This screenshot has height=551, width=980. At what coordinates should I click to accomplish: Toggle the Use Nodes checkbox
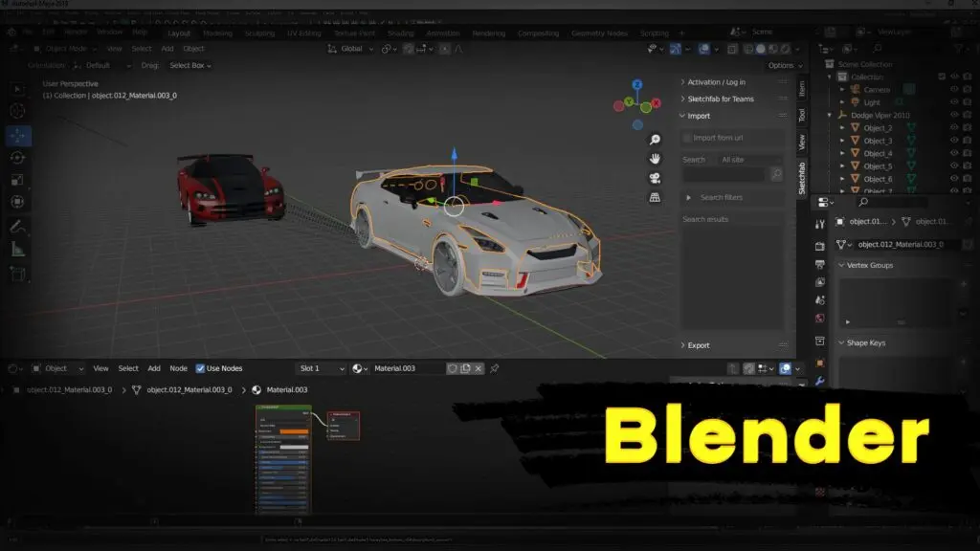tap(200, 368)
